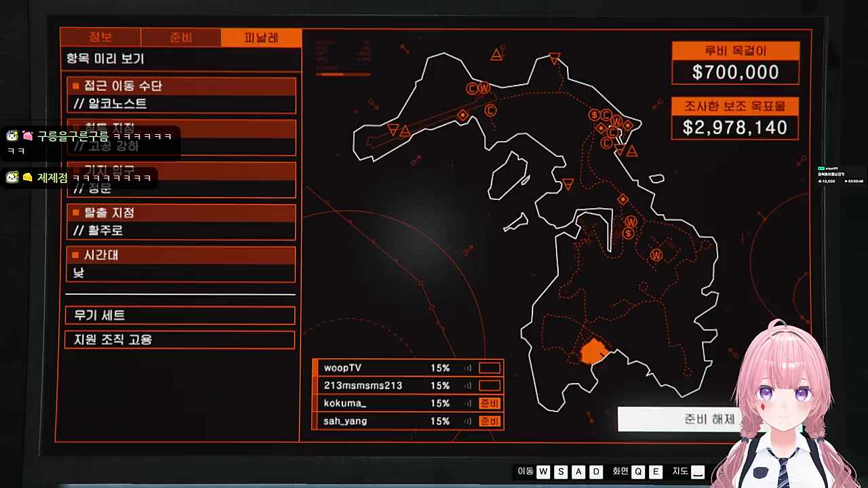Viewport: 868px width, 488px height.
Task: Click the pink-haired streamer avatar
Action: (783, 405)
